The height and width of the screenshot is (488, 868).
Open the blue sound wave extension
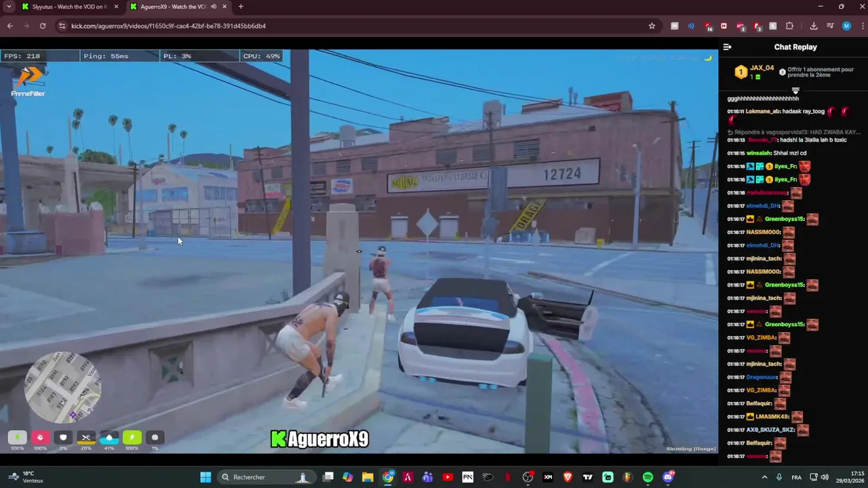(x=691, y=26)
